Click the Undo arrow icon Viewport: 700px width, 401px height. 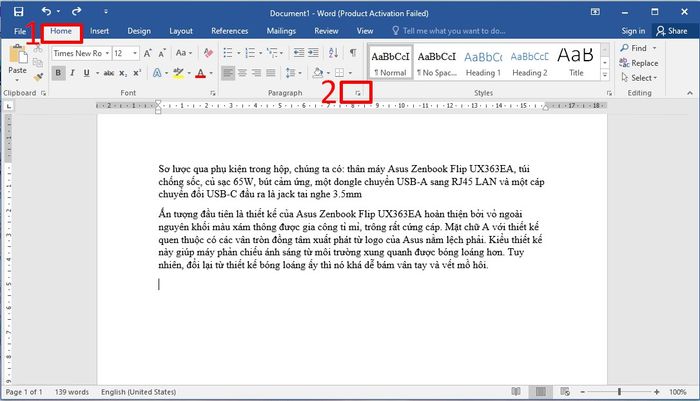[46, 12]
